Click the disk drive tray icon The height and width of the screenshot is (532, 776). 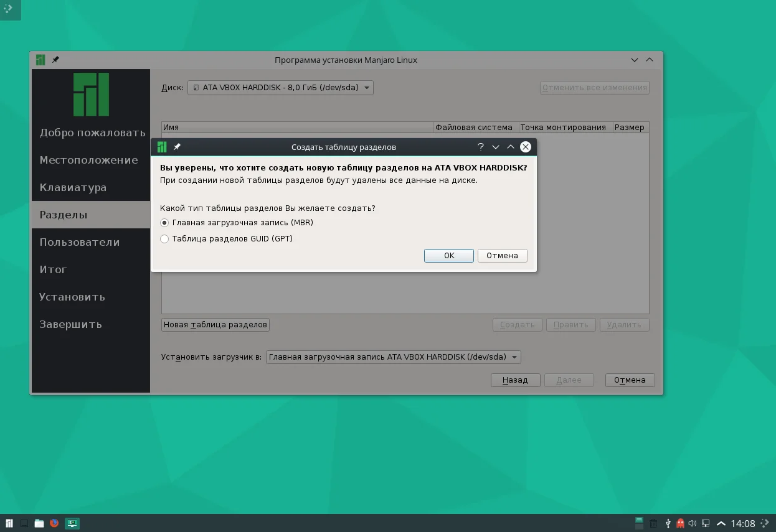click(639, 523)
